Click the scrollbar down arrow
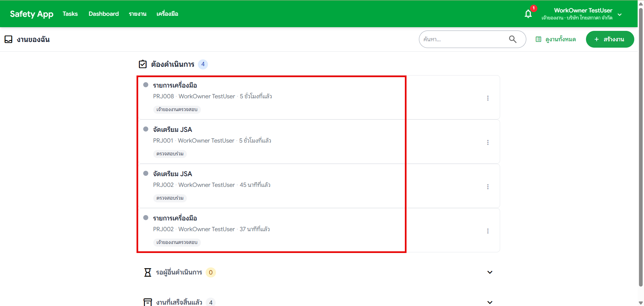644x306 pixels. (641, 303)
